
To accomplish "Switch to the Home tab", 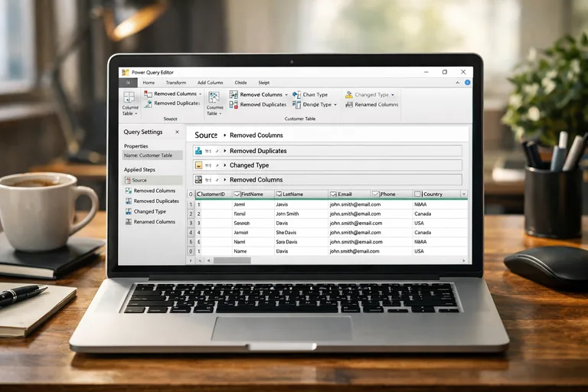I will click(x=149, y=83).
